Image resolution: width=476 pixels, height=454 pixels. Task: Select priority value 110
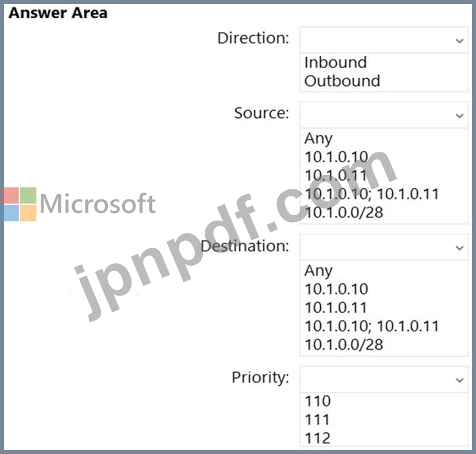[x=317, y=401]
